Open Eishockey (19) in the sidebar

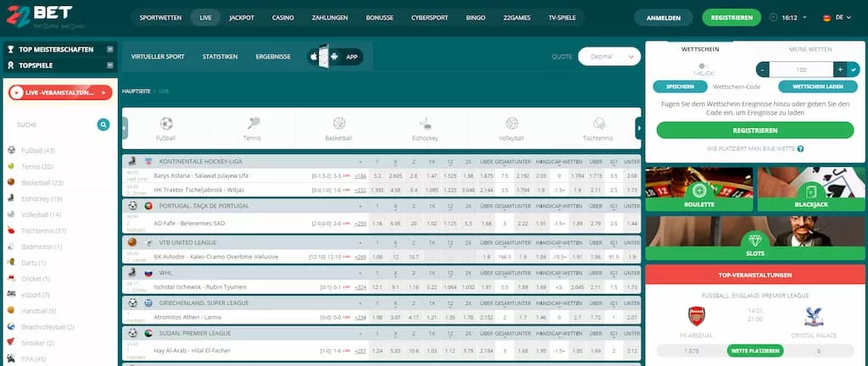coord(42,198)
